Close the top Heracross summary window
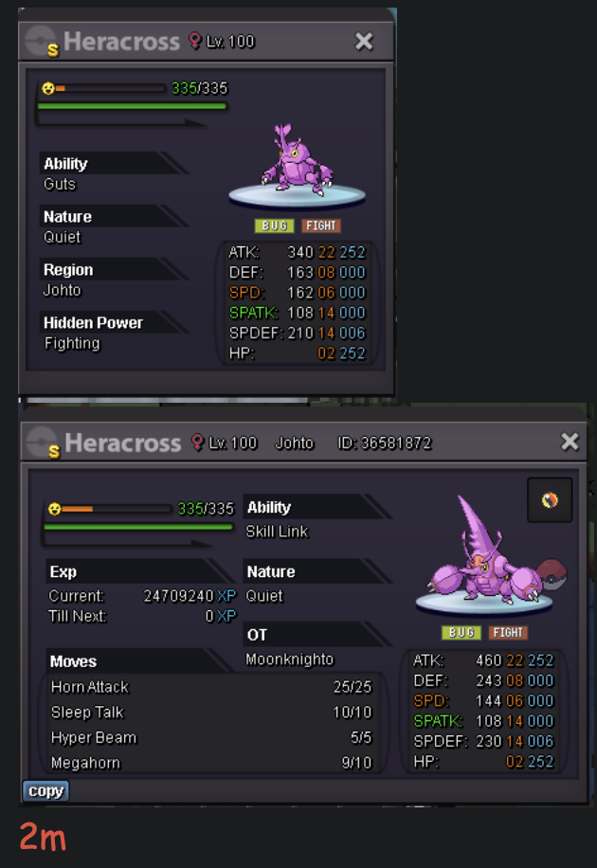This screenshot has height=868, width=597. (364, 41)
